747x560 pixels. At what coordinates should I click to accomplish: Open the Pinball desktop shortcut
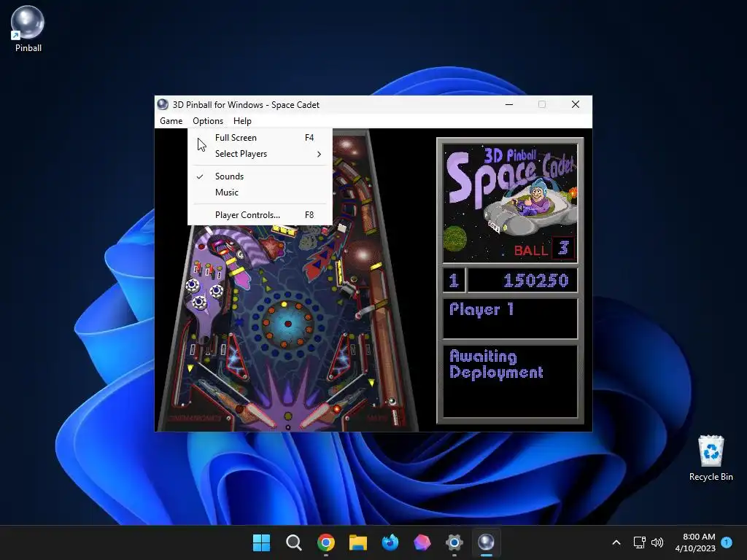[28, 28]
